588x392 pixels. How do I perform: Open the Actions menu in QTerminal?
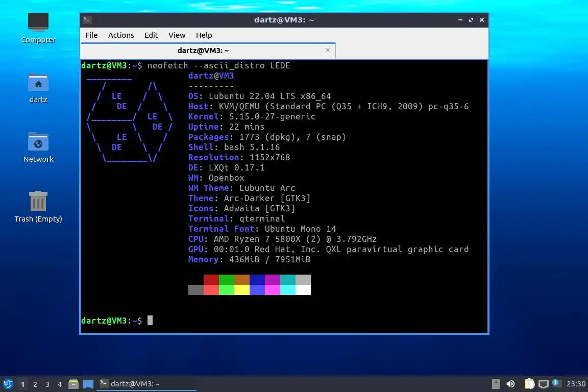pos(121,35)
